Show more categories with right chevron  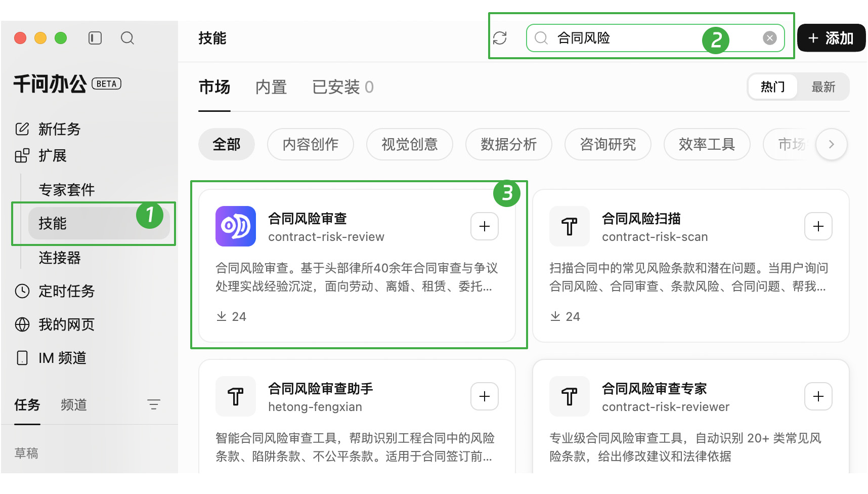(x=831, y=144)
